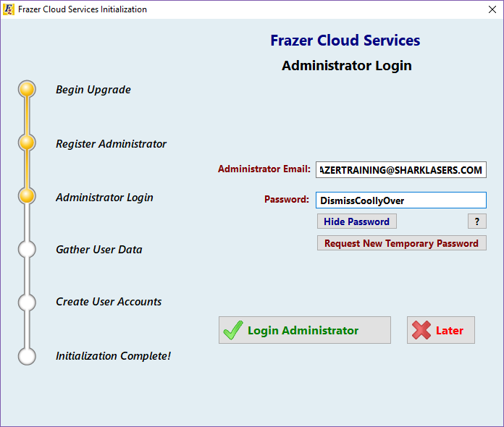Click the Login Administrator button label

coord(303,330)
